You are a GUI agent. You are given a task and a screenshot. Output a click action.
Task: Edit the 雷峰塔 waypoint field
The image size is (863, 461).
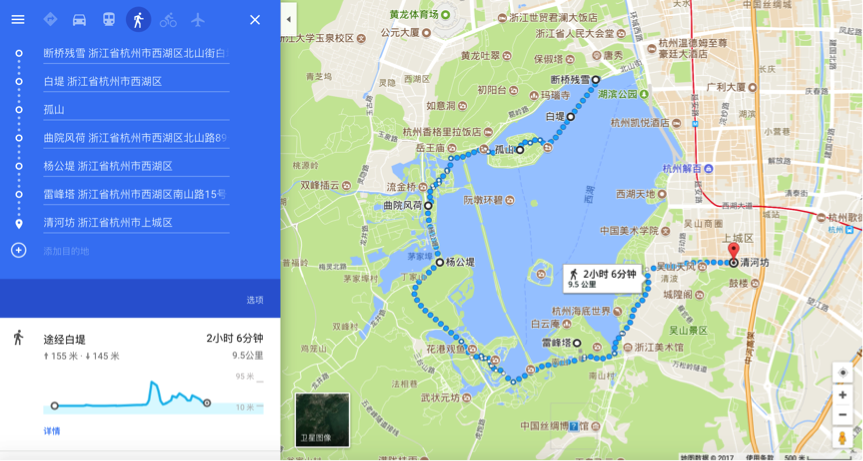coord(136,194)
